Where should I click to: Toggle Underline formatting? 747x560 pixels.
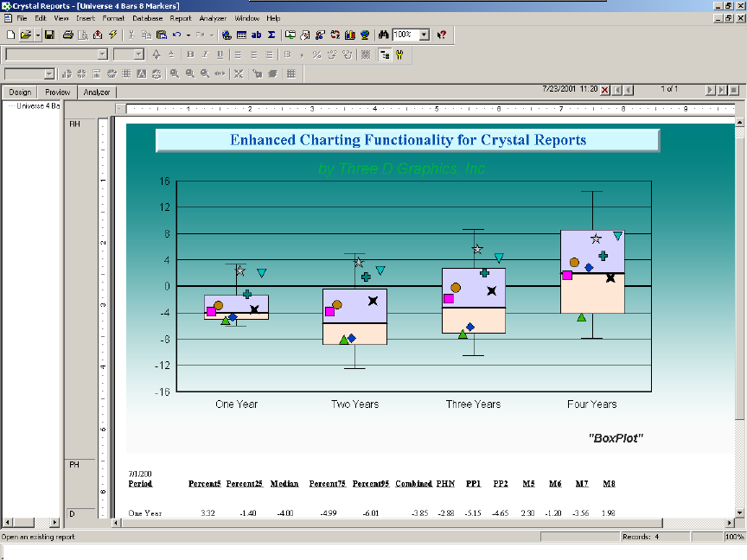pos(220,54)
